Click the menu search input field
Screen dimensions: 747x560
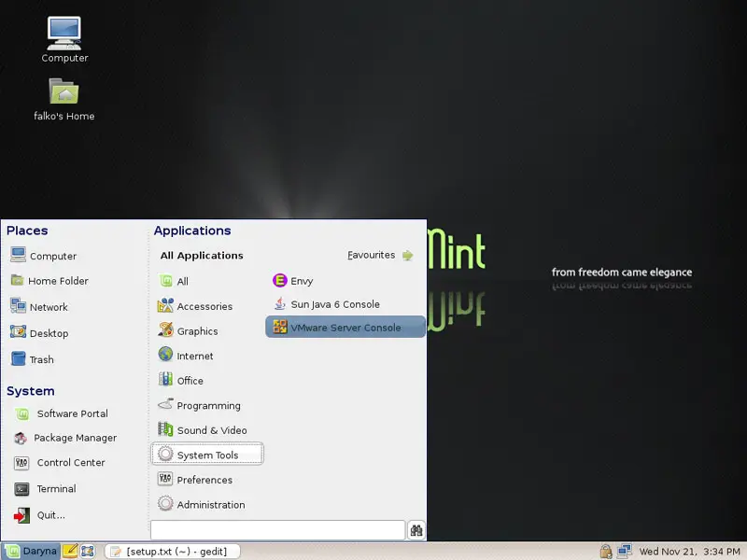click(x=277, y=530)
